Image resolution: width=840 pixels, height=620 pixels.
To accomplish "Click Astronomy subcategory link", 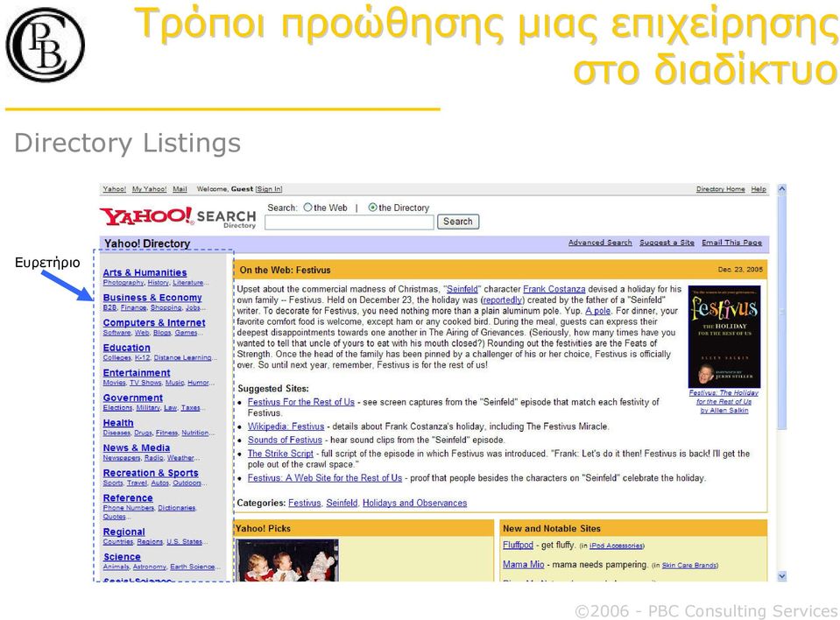I will click(150, 567).
